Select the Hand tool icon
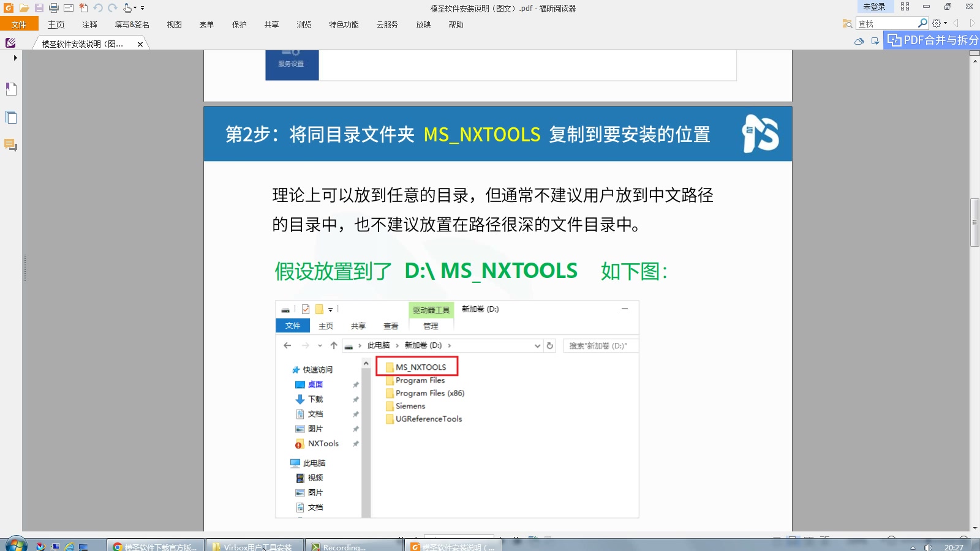 [x=127, y=8]
